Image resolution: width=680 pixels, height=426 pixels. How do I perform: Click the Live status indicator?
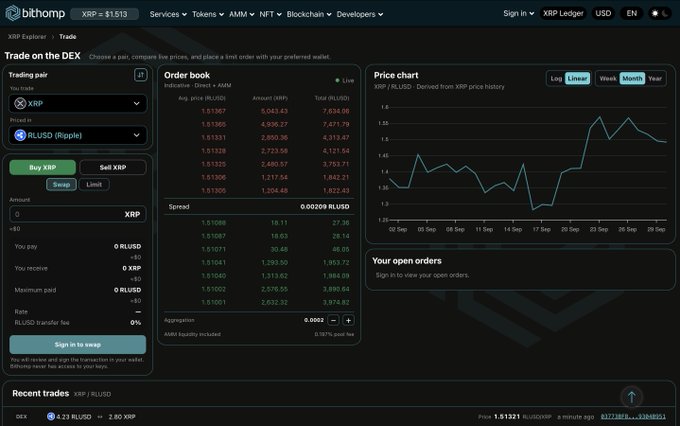(345, 81)
